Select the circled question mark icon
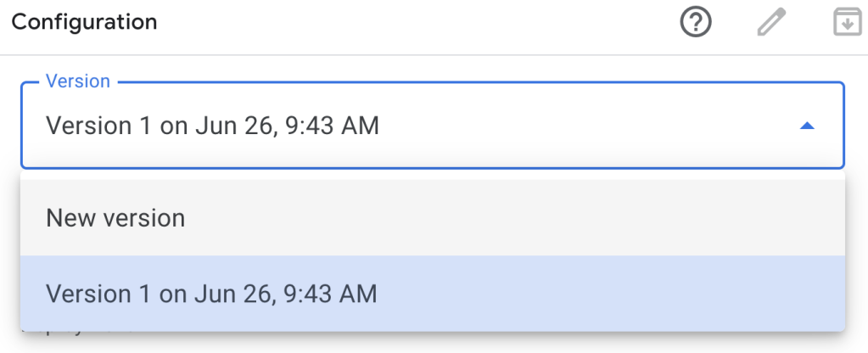This screenshot has height=353, width=868. (x=695, y=23)
